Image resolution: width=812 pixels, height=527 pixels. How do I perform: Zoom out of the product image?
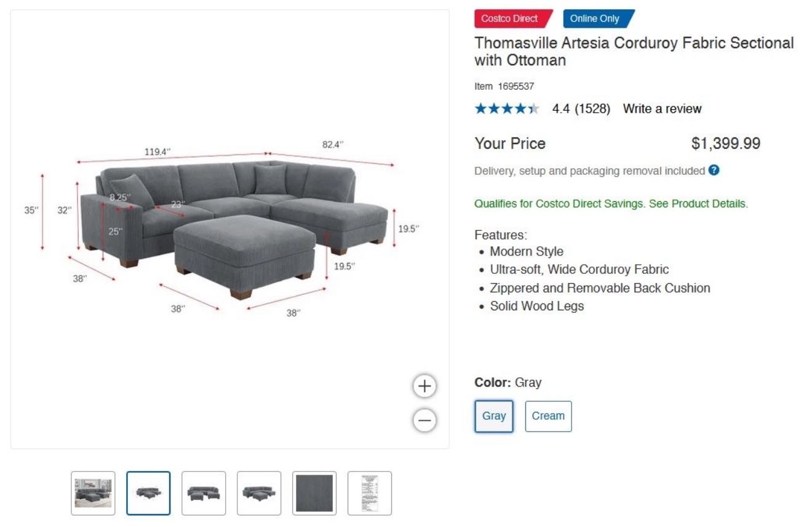click(x=424, y=420)
